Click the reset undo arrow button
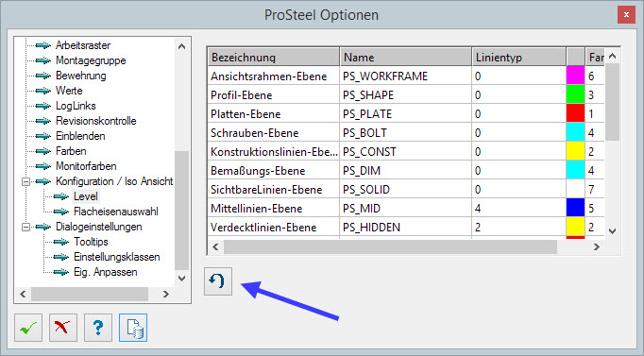644x356 pixels. coord(218,281)
